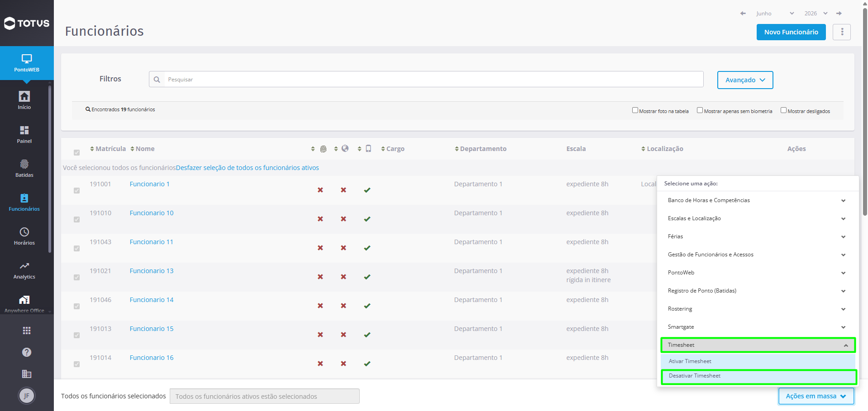Toggle Mostrar desligados checkbox

click(x=783, y=110)
